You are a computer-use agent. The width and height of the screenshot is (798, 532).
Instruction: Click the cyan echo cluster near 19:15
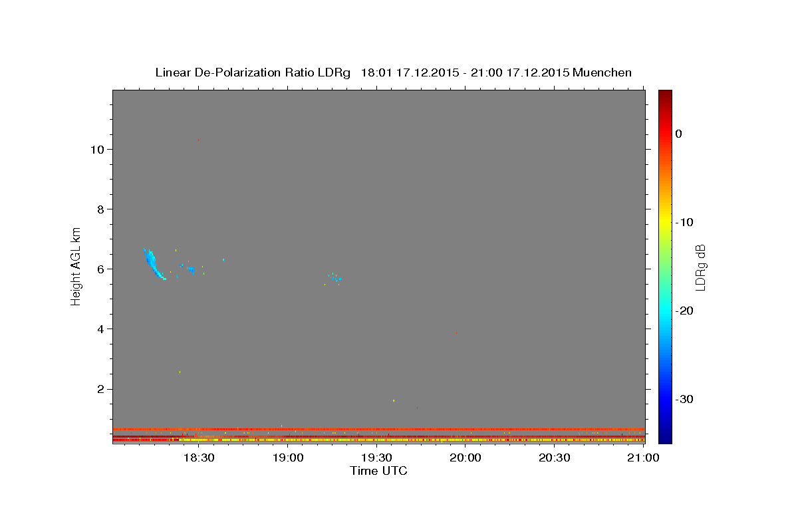[336, 278]
